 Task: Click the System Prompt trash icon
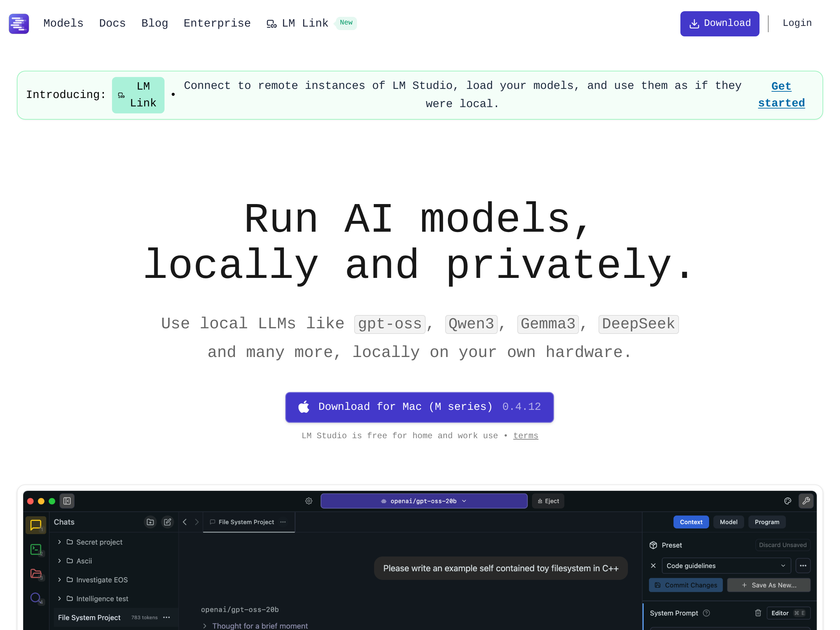pyautogui.click(x=758, y=613)
